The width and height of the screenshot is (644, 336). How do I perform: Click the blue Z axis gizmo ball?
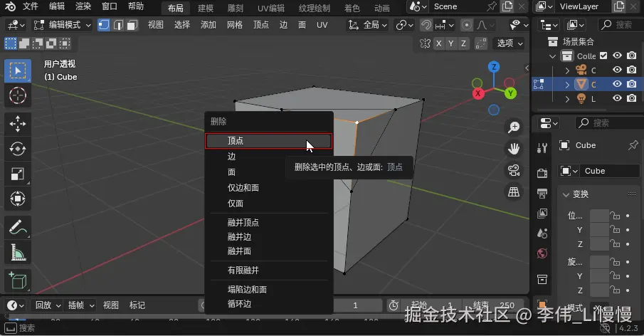click(x=494, y=66)
